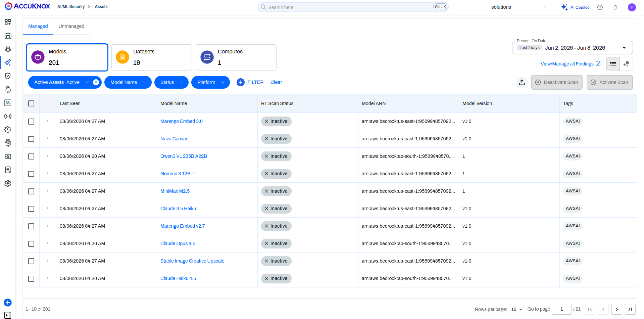Click the Deactivate Scan button

click(557, 82)
